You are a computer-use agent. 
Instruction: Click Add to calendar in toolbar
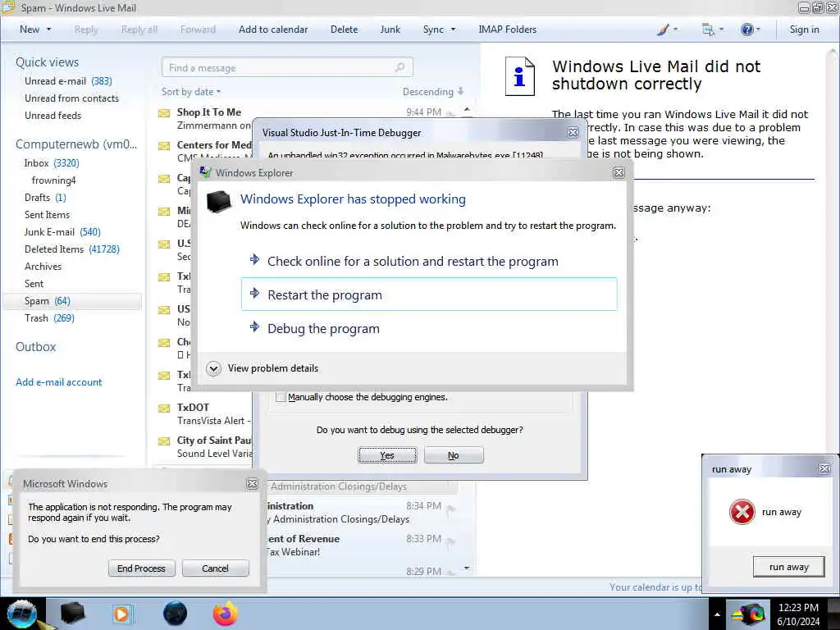273,30
